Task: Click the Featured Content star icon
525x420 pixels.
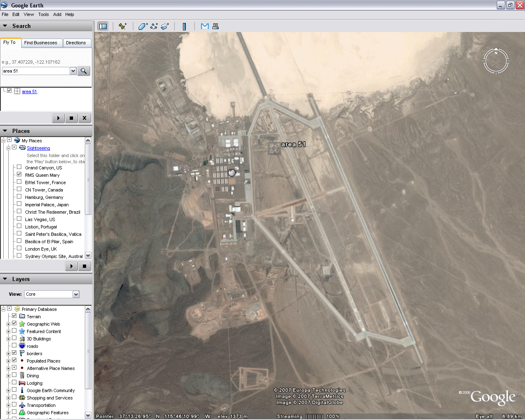Action: point(22,331)
